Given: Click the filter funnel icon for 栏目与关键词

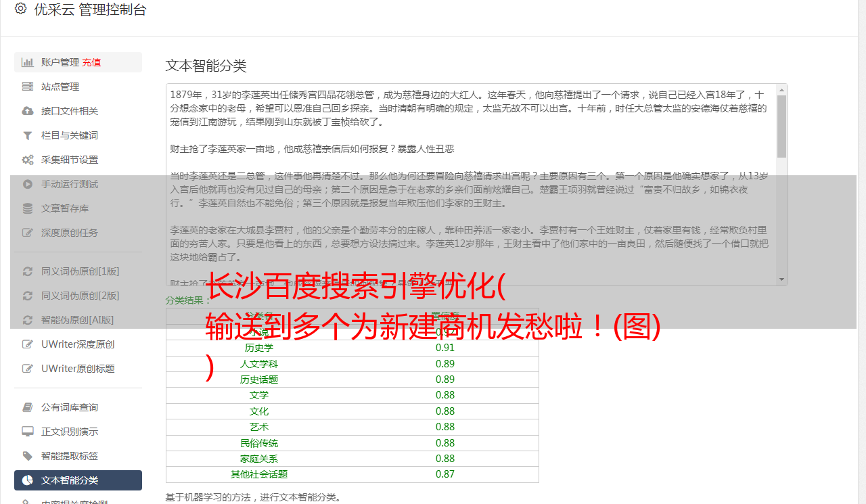Looking at the screenshot, I should pyautogui.click(x=28, y=135).
